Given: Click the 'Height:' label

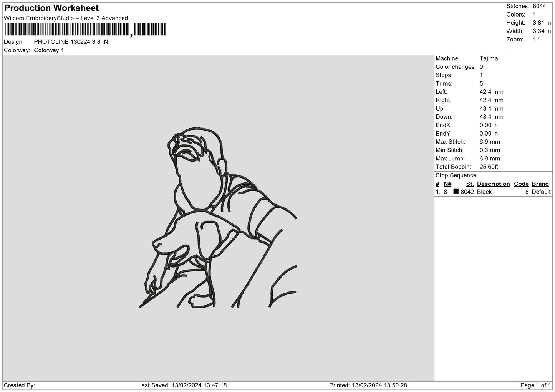Looking at the screenshot, I should coord(516,23).
